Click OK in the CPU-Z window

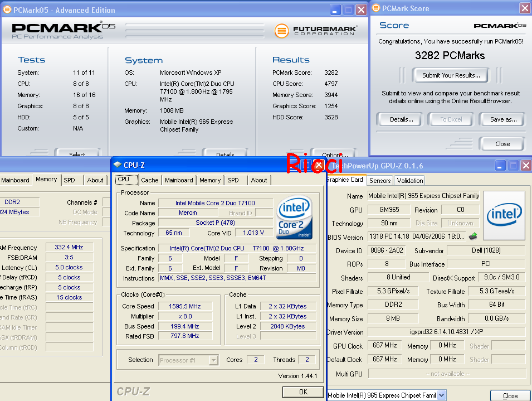pos(303,392)
